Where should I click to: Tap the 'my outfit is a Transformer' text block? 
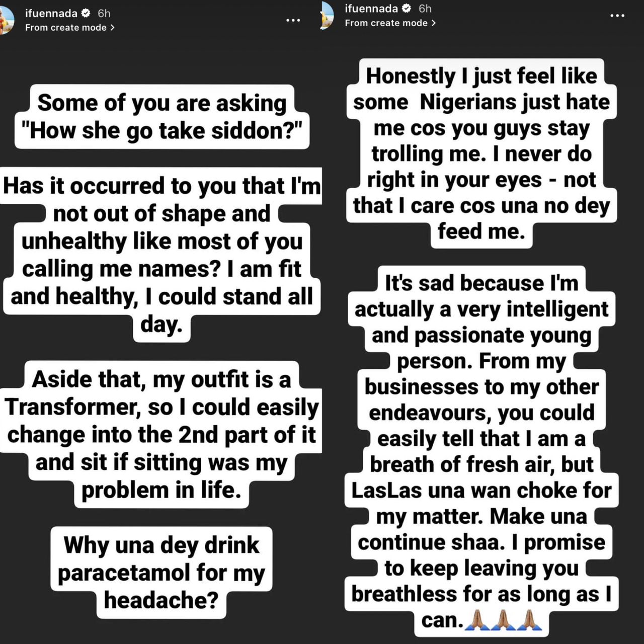[161, 434]
